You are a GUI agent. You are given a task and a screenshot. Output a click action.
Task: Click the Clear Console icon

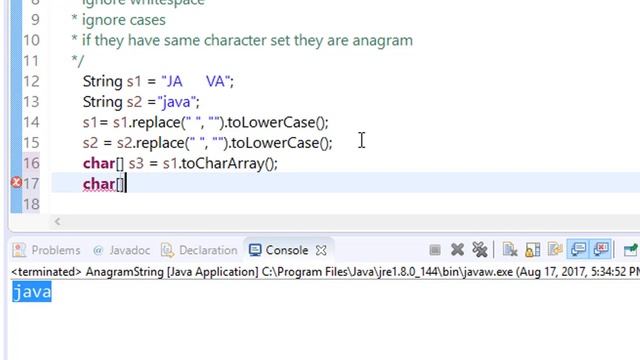(x=510, y=249)
